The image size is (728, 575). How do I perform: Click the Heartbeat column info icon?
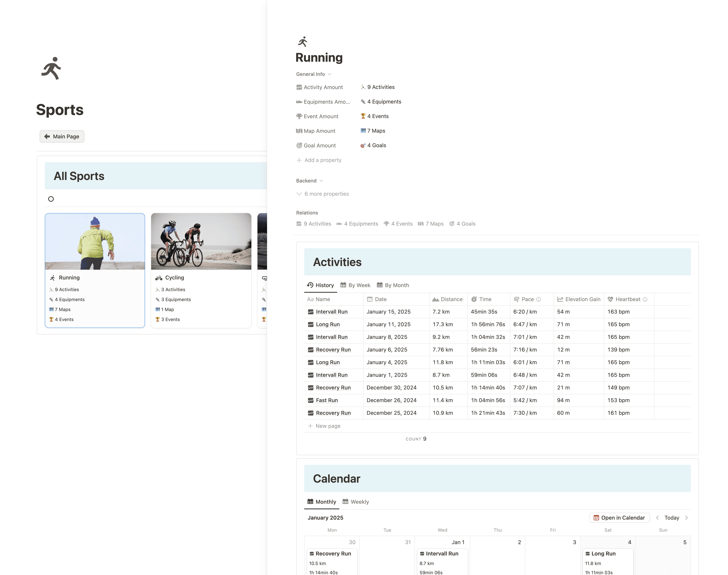[x=645, y=299]
